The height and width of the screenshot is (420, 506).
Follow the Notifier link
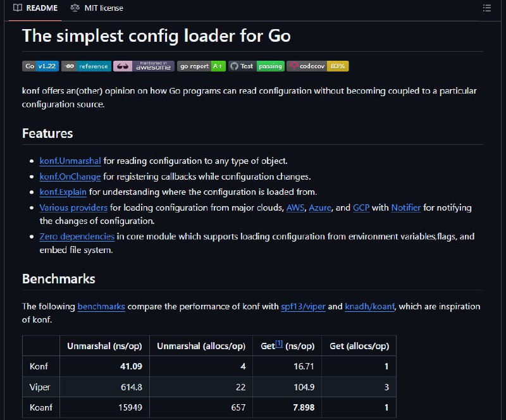(406, 207)
